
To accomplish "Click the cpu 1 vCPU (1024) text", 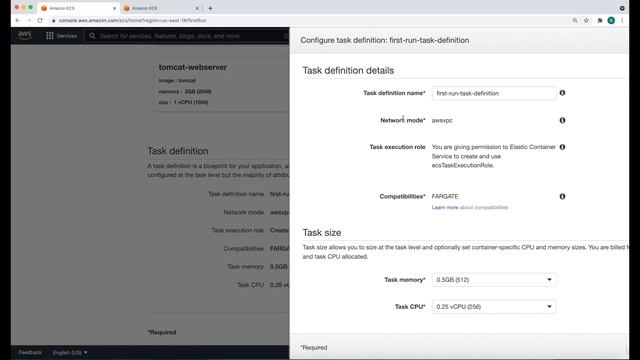I will click(x=183, y=102).
